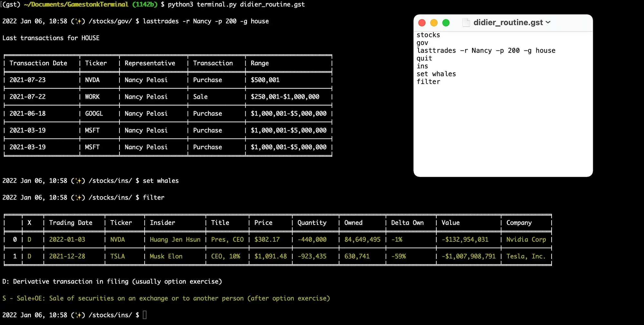
Task: Close the didier_routine.gst window
Action: point(422,23)
